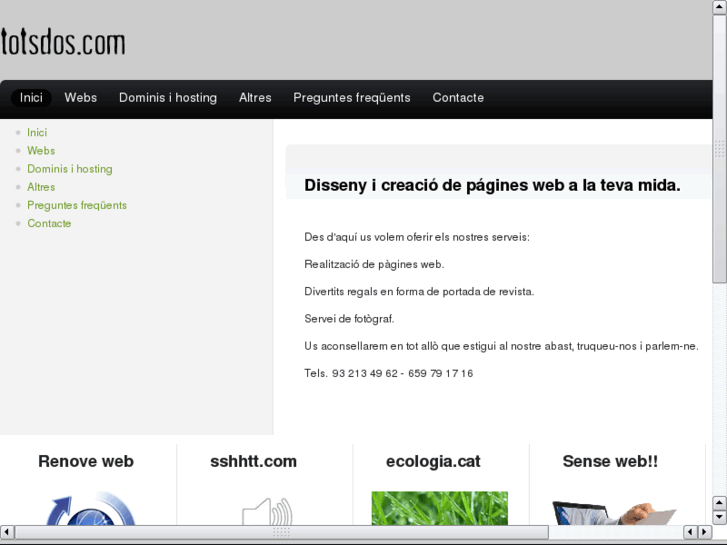Open Dominis i hosting in the black navigation bar
Screen dimensions: 727x545
click(168, 98)
